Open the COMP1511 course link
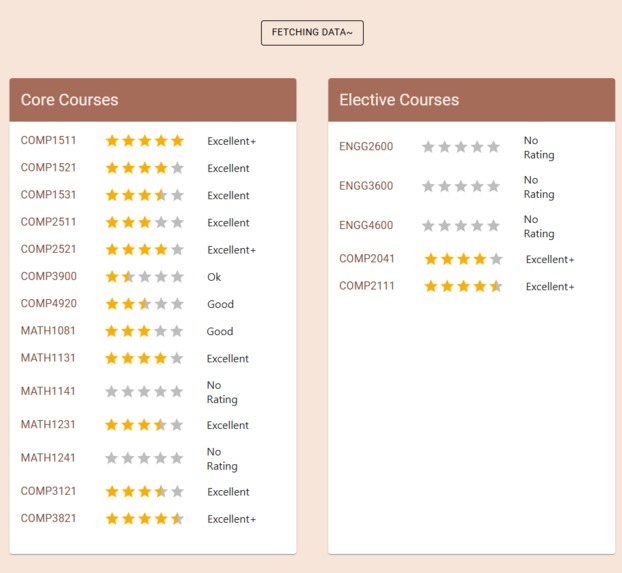The width and height of the screenshot is (622, 573). click(48, 140)
